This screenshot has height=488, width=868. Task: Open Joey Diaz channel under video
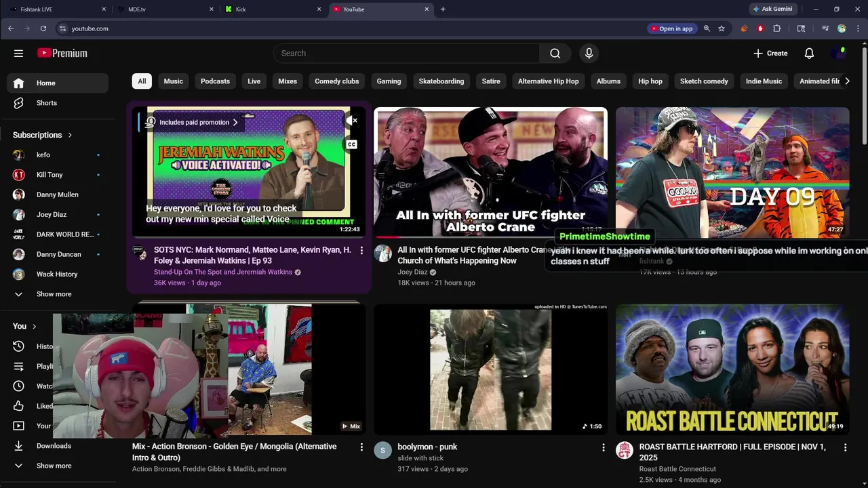(x=412, y=272)
